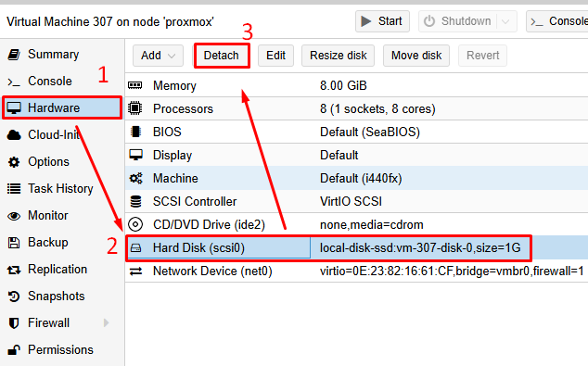Viewport: 588px width, 366px height.
Task: Click the Options gear icon
Action: tap(14, 162)
